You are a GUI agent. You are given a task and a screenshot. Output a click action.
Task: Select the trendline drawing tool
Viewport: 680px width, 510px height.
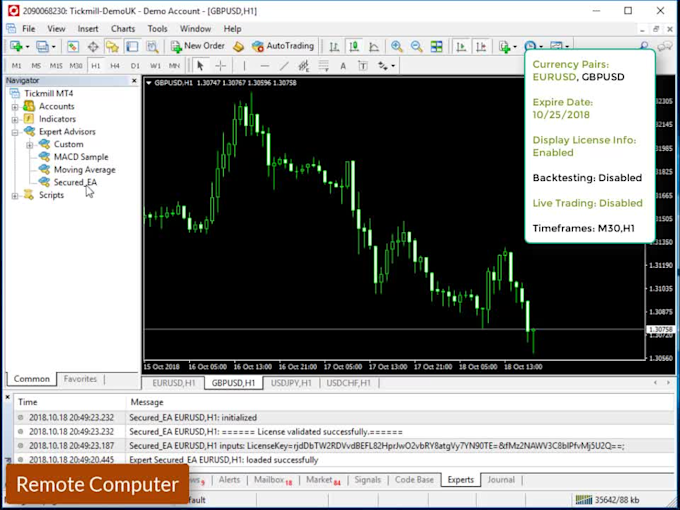coord(284,66)
